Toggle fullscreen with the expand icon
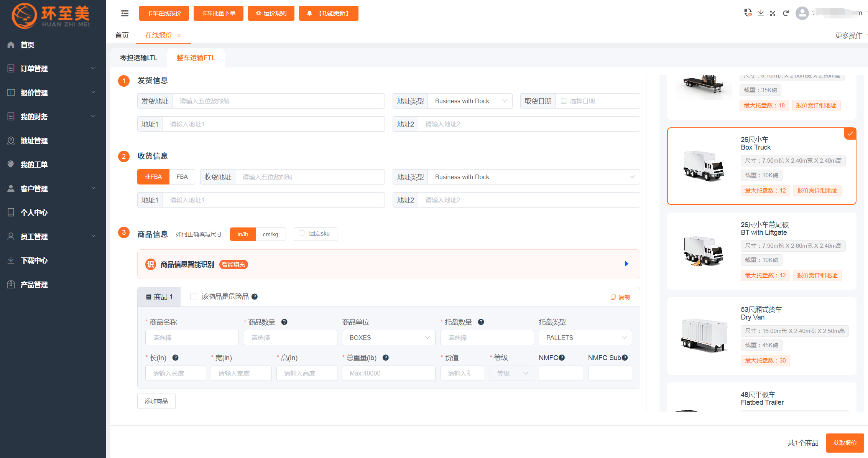Image resolution: width=868 pixels, height=458 pixels. [x=773, y=13]
